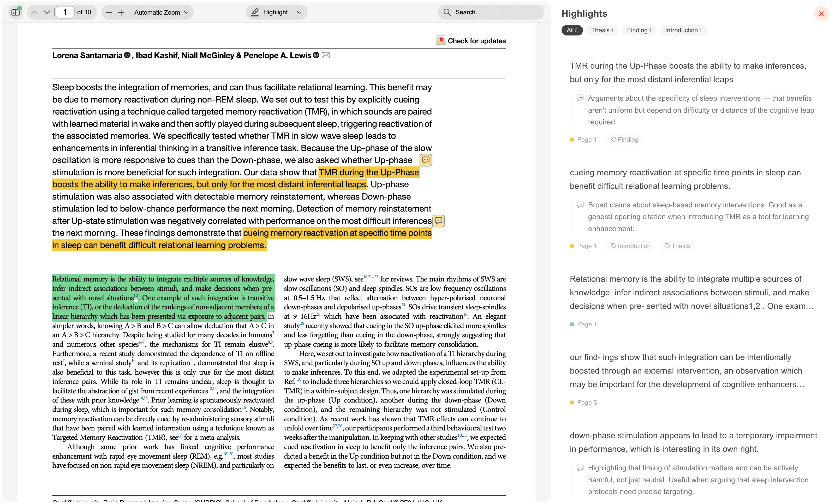Click the citation superscript 16,21–23 link
835x504 pixels.
tap(371, 277)
